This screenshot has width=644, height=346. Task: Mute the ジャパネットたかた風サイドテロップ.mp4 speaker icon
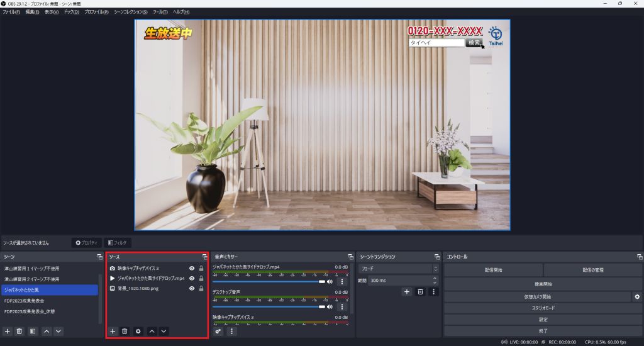coord(330,282)
